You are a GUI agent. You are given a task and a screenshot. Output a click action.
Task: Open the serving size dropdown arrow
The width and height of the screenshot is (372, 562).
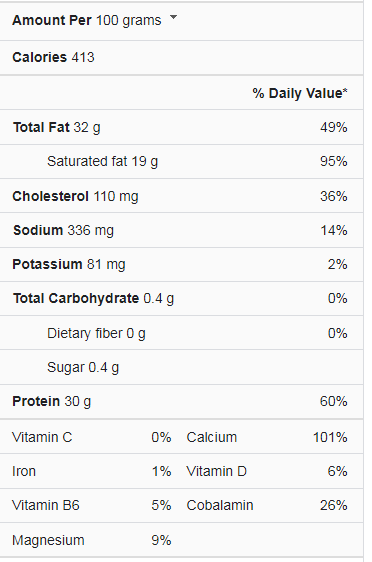coord(173,17)
